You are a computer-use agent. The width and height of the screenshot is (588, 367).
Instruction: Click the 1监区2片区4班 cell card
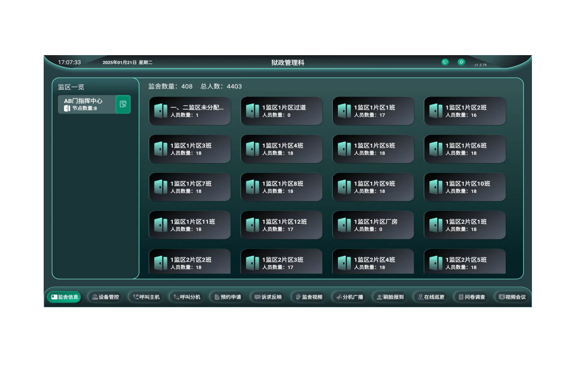pyautogui.click(x=373, y=262)
